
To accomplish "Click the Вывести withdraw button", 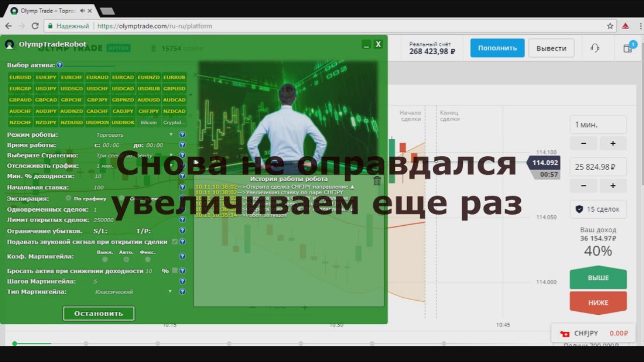I will click(x=551, y=48).
